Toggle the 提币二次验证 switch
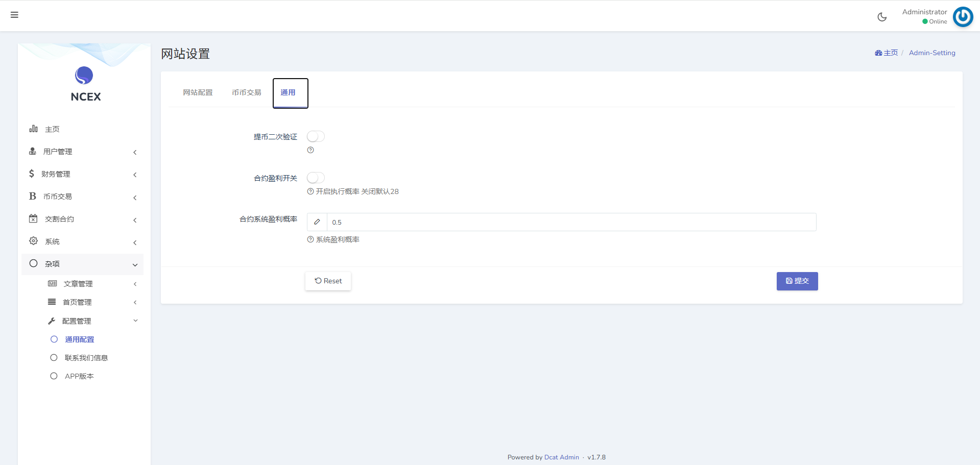 pos(316,136)
